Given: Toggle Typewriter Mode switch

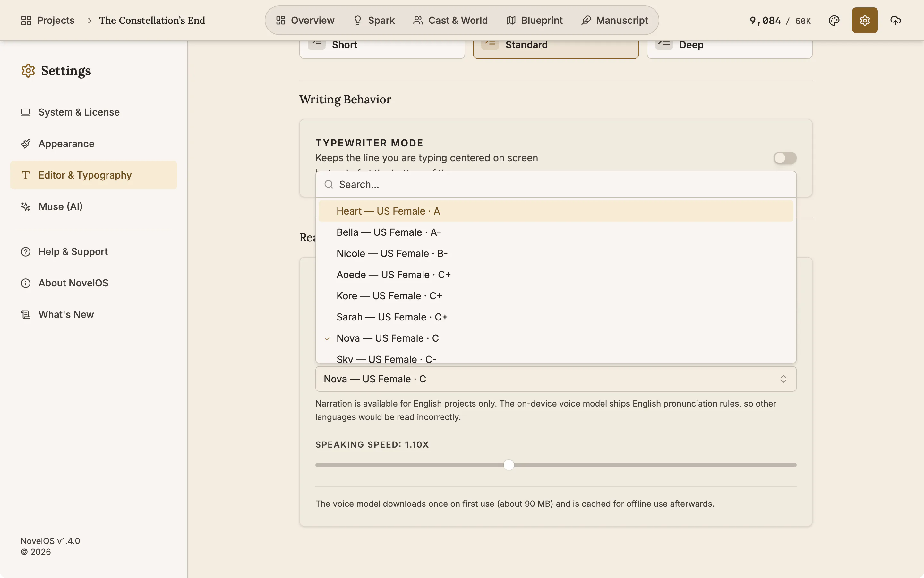Looking at the screenshot, I should point(785,158).
